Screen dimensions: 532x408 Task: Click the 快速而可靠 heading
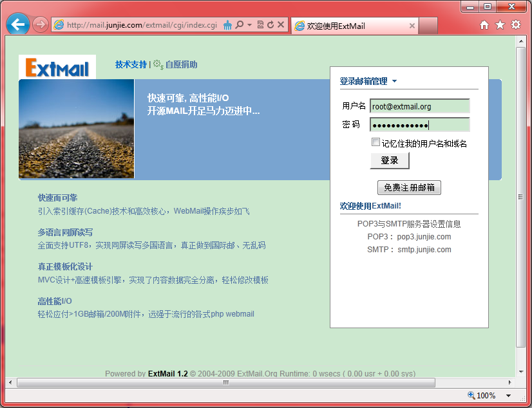[x=58, y=198]
